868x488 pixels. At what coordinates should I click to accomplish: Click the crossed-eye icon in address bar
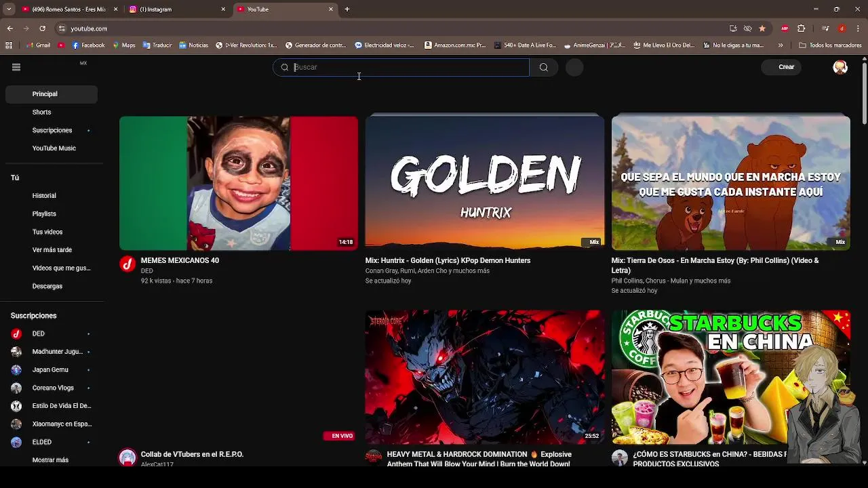pos(747,28)
